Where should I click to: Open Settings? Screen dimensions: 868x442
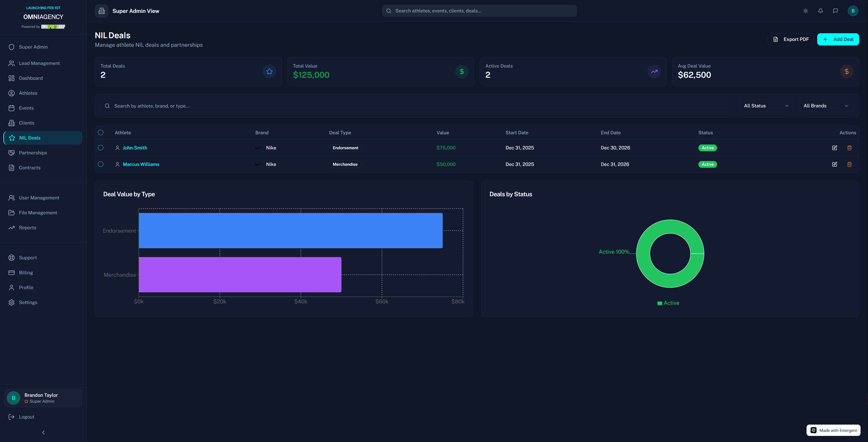(x=43, y=302)
